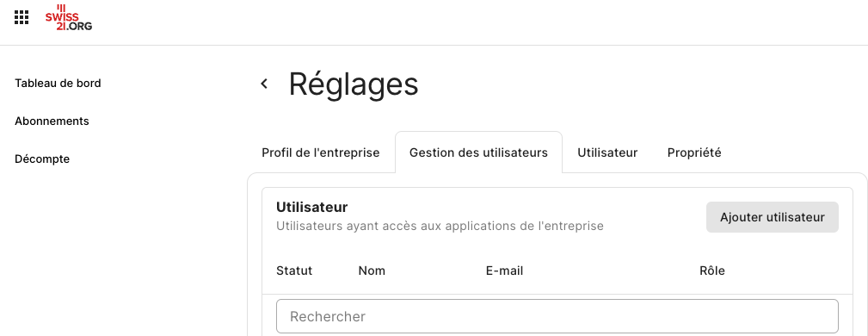
Task: Select the Gestion des utilisateurs tab
Action: 478,152
